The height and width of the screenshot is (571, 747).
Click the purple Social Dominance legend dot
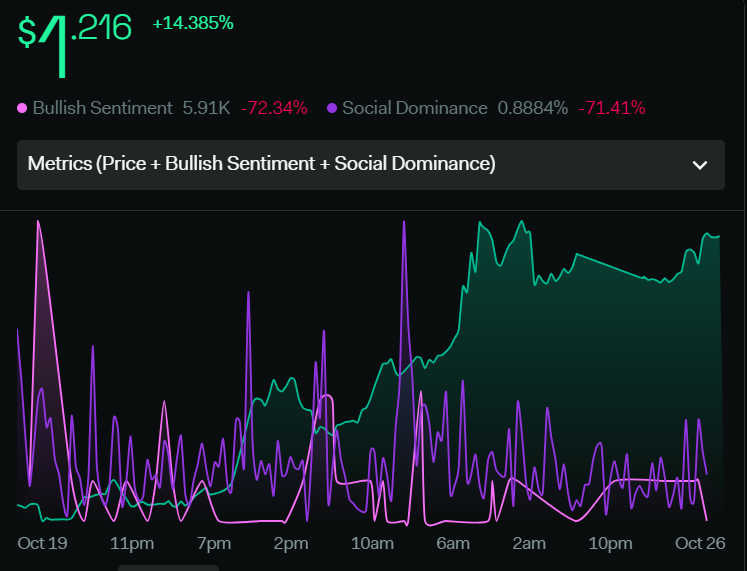point(332,108)
